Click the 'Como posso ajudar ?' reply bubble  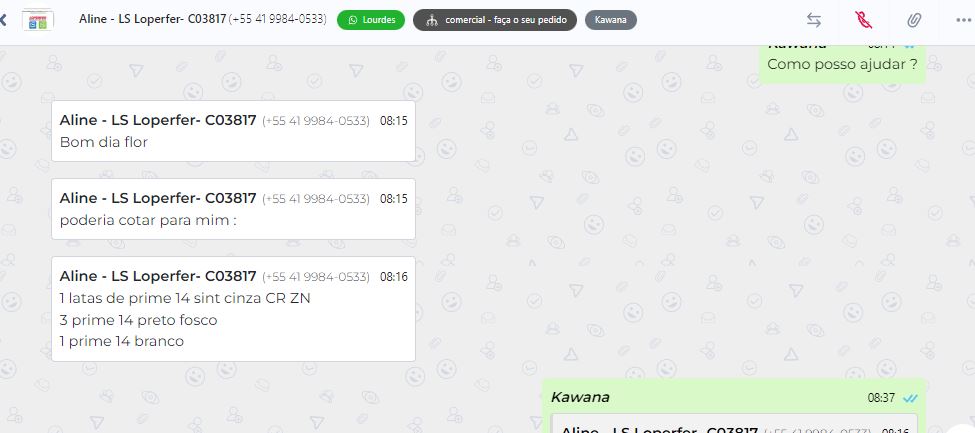843,63
